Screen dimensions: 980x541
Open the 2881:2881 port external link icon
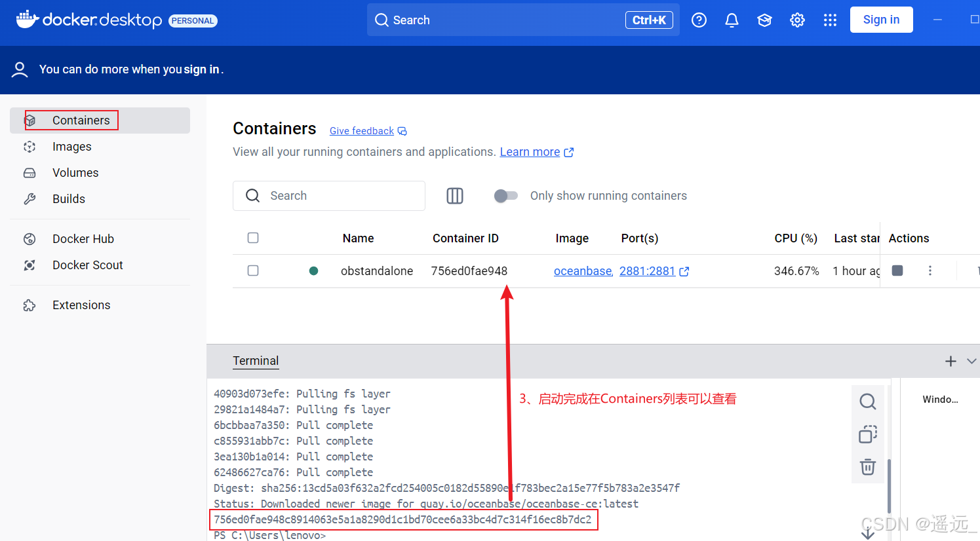point(684,271)
